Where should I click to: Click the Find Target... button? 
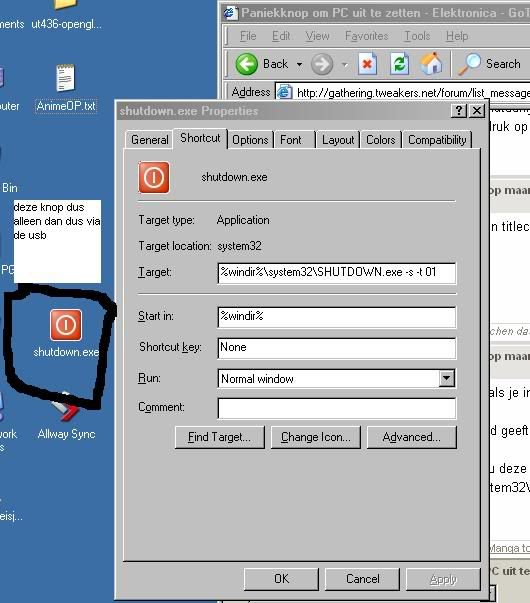coord(220,437)
